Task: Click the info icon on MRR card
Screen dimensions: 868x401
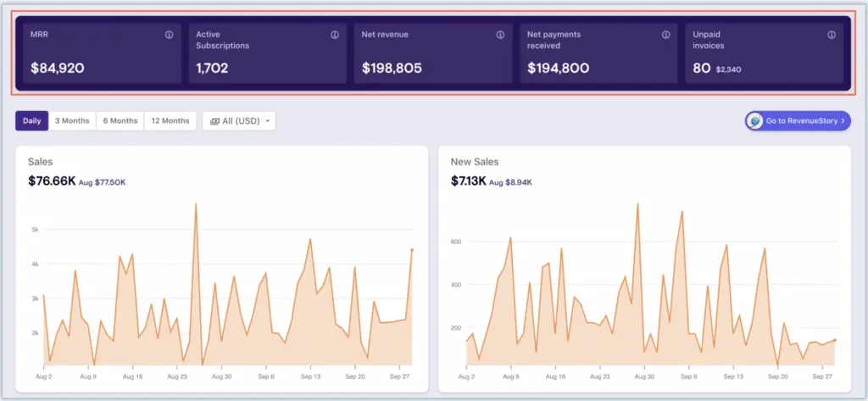Action: pos(169,36)
